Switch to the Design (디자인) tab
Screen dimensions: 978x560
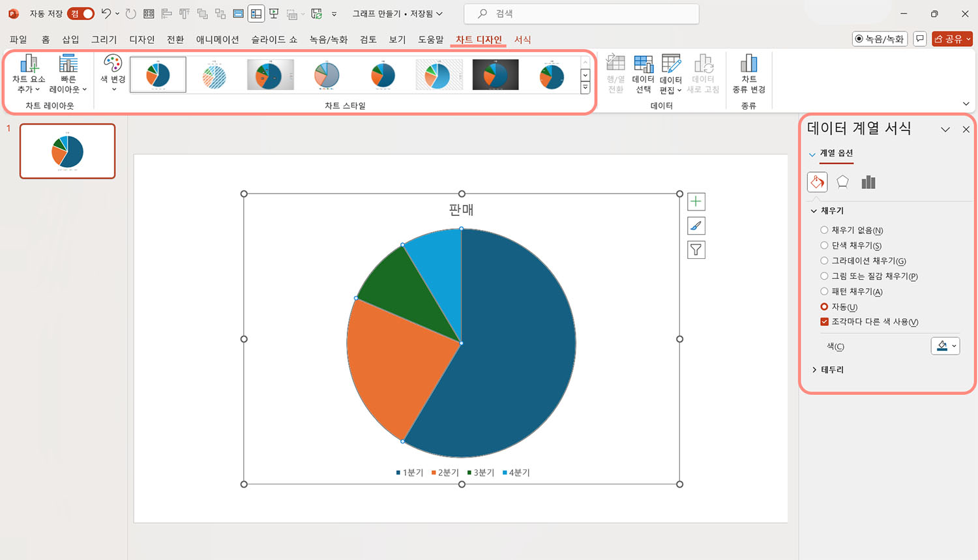point(141,39)
